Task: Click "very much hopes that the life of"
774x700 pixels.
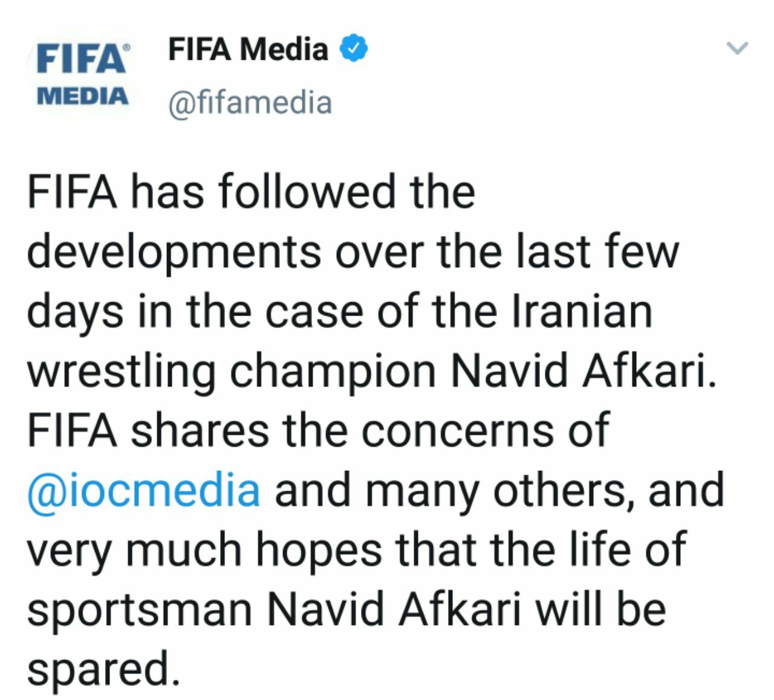Action: pyautogui.click(x=357, y=551)
